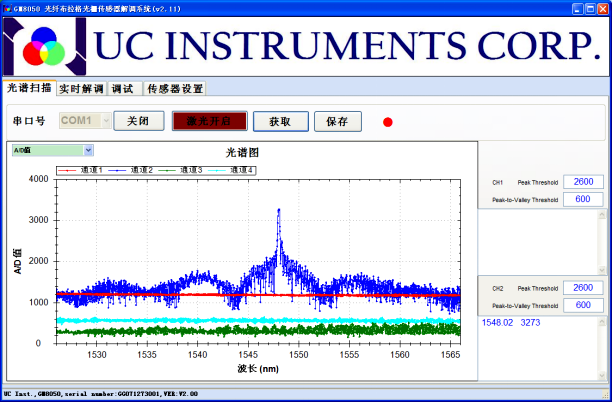The width and height of the screenshot is (612, 402).
Task: Switch to the 光谱扫描 tab
Action: (x=30, y=88)
